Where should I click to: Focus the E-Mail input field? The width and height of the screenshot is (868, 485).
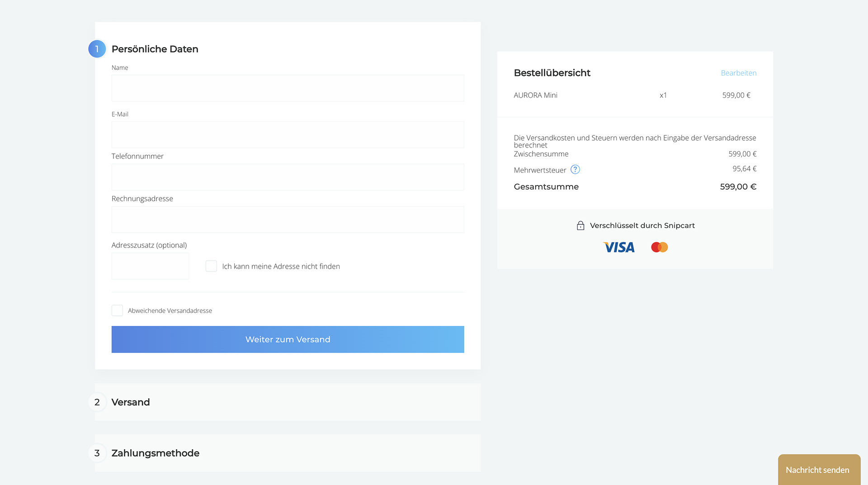(x=288, y=134)
